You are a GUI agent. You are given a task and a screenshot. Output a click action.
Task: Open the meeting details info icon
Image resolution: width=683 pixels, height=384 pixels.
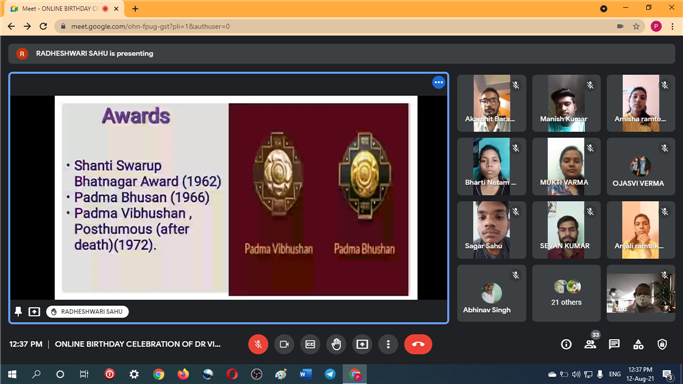tap(566, 344)
